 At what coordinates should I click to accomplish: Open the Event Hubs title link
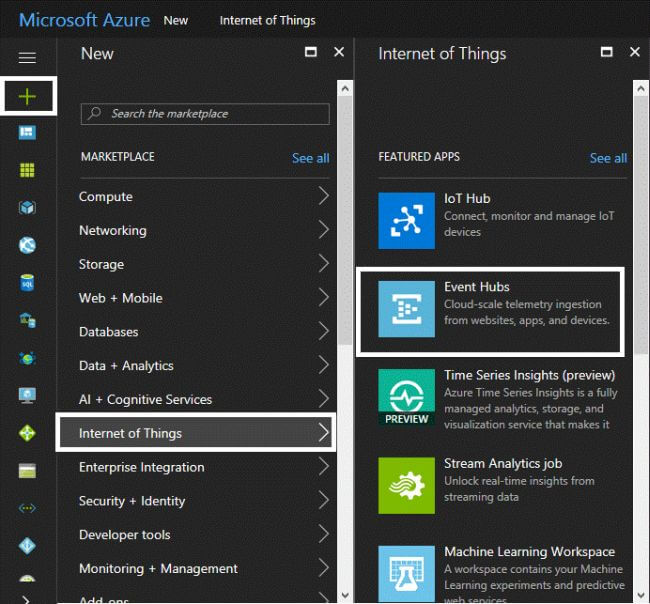477,287
